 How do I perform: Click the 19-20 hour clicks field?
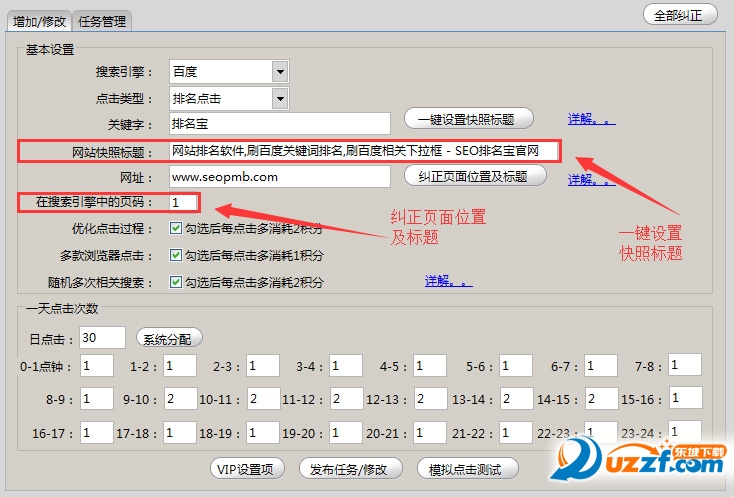point(346,432)
